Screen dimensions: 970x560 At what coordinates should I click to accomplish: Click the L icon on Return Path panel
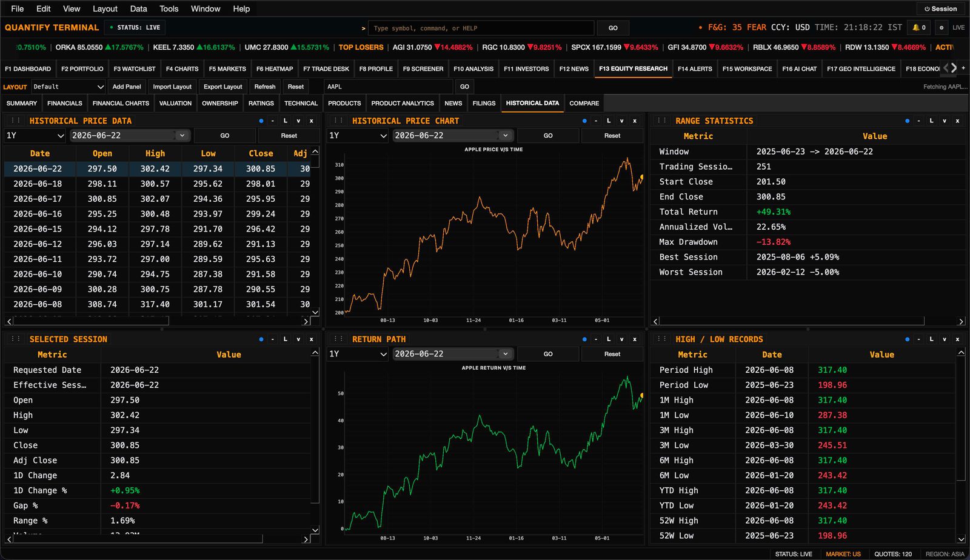609,339
